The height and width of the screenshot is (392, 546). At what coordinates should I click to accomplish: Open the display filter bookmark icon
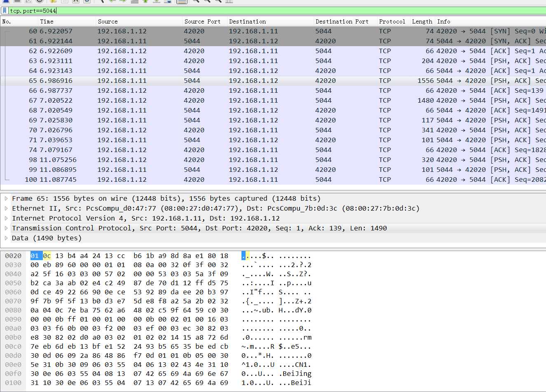tap(5, 11)
